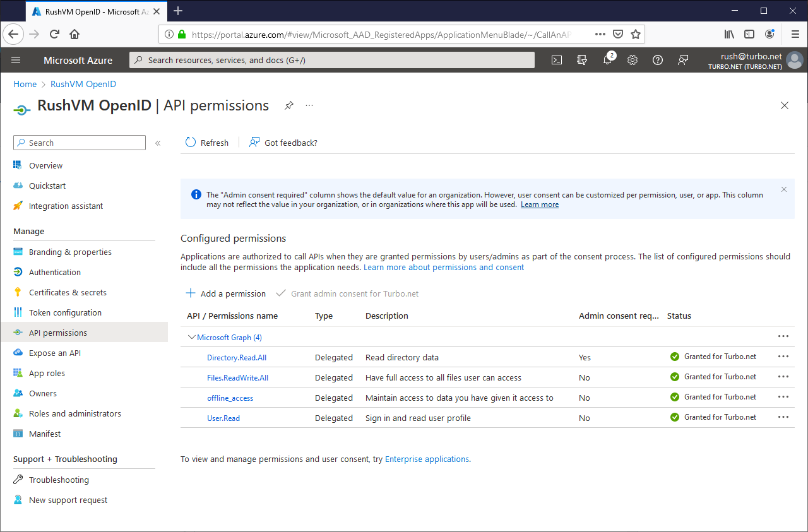
Task: Click inside the sidebar Search box
Action: (79, 143)
